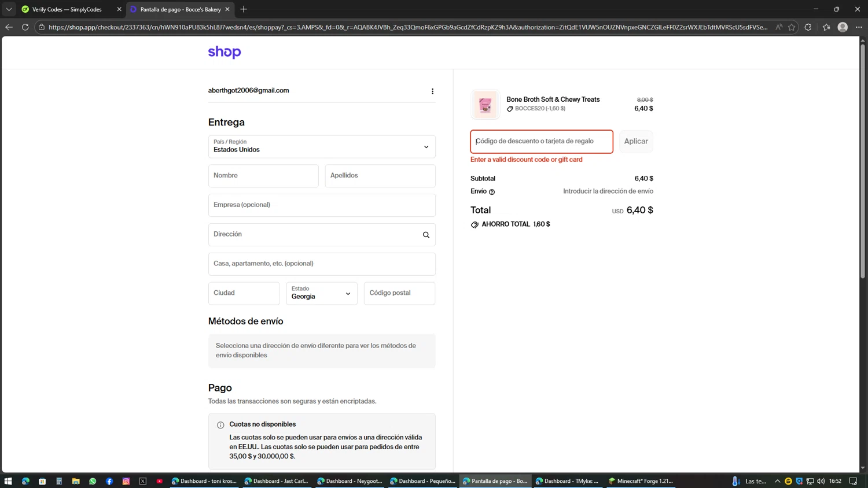This screenshot has width=868, height=488.
Task: Open the Estado Georgia dropdown
Action: point(322,293)
